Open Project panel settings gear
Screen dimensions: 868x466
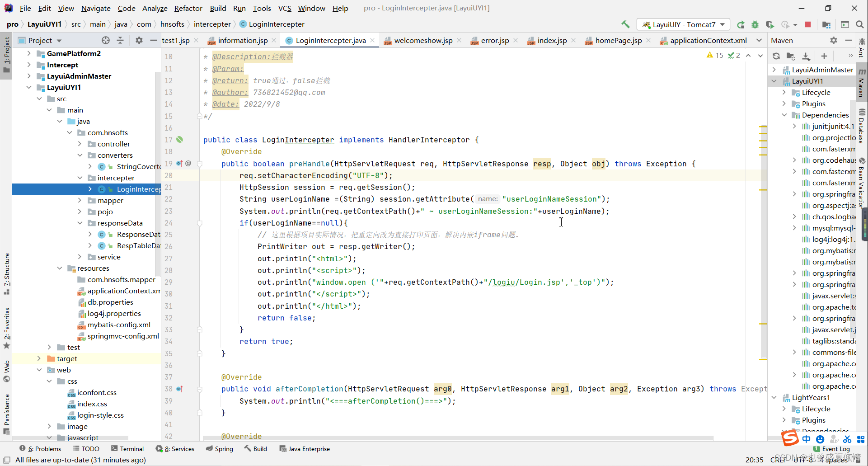tap(139, 40)
